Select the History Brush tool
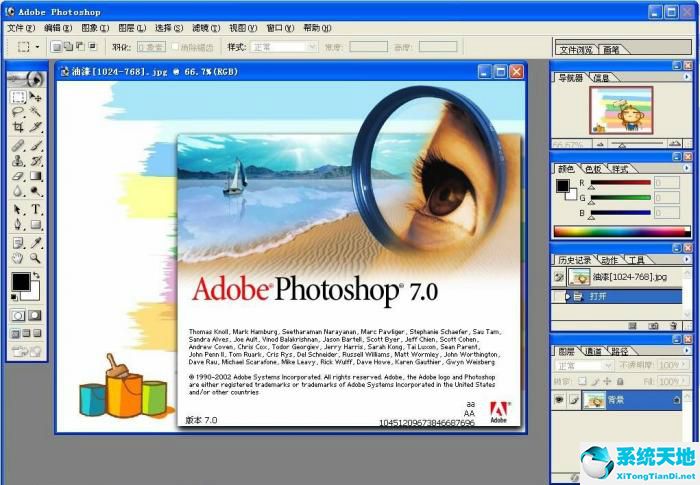 35,161
